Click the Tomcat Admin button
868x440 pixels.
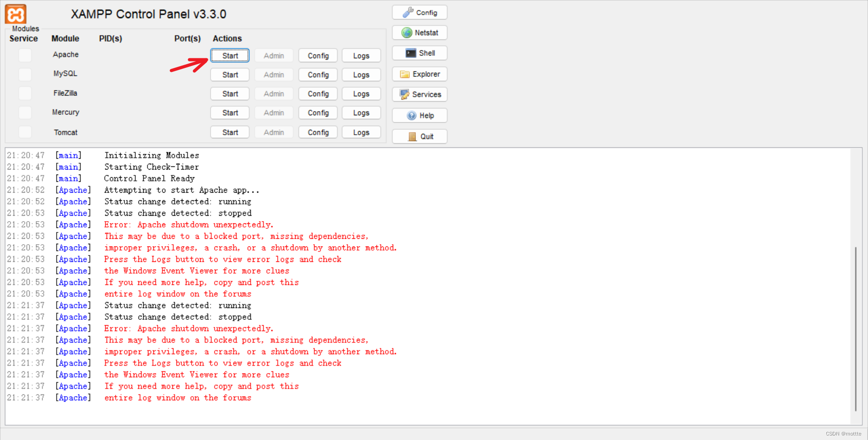274,132
